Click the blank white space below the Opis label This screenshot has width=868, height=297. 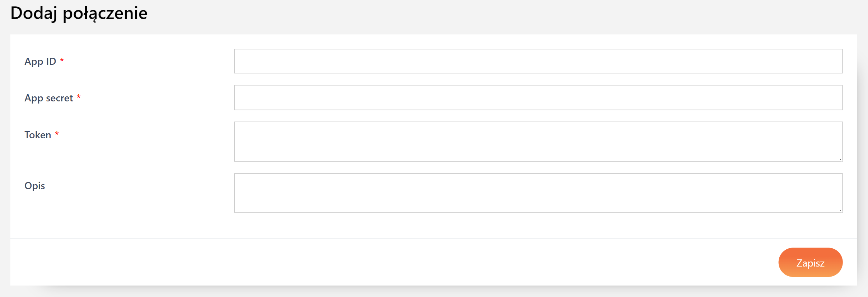[x=108, y=215]
